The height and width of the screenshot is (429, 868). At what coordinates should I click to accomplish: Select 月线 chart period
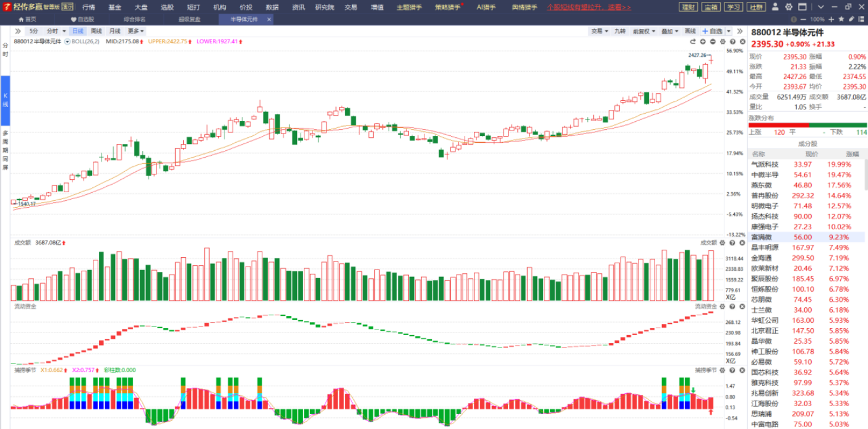114,31
